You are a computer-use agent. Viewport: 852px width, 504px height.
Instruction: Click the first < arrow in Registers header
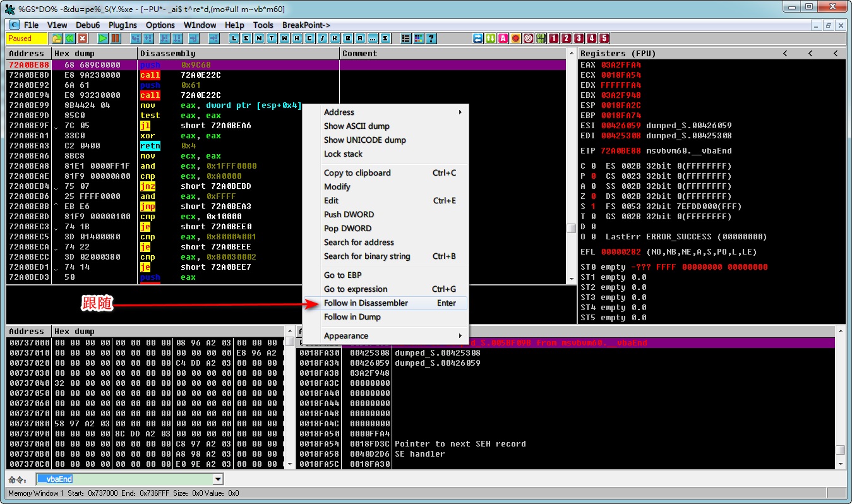[785, 54]
